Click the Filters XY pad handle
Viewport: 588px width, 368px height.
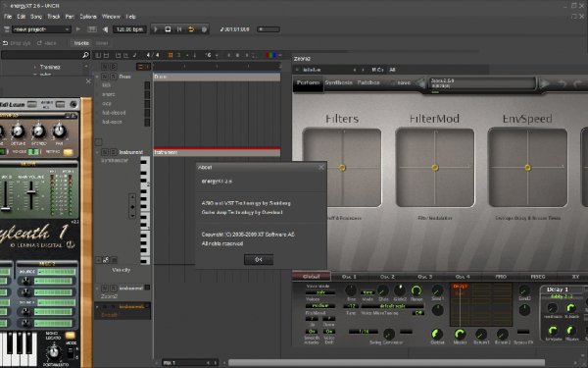click(342, 168)
